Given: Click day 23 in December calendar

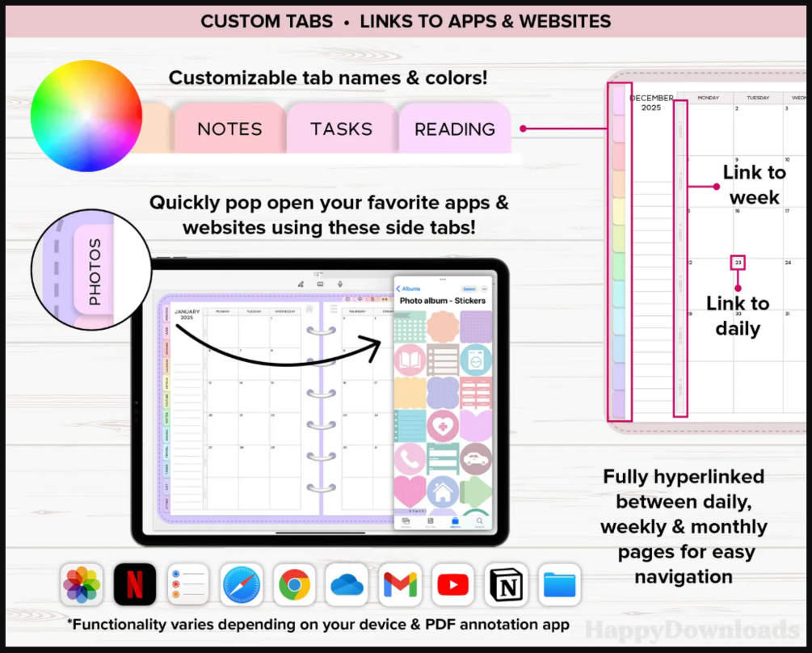Looking at the screenshot, I should [738, 263].
